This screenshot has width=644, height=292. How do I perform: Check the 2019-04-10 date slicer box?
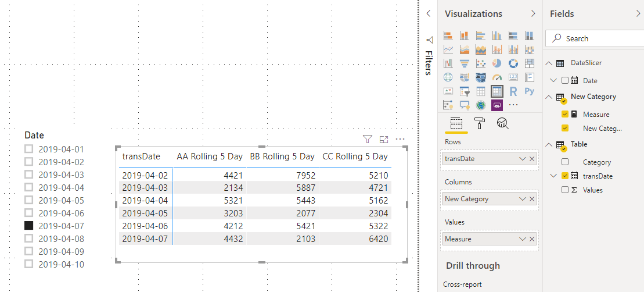point(29,264)
